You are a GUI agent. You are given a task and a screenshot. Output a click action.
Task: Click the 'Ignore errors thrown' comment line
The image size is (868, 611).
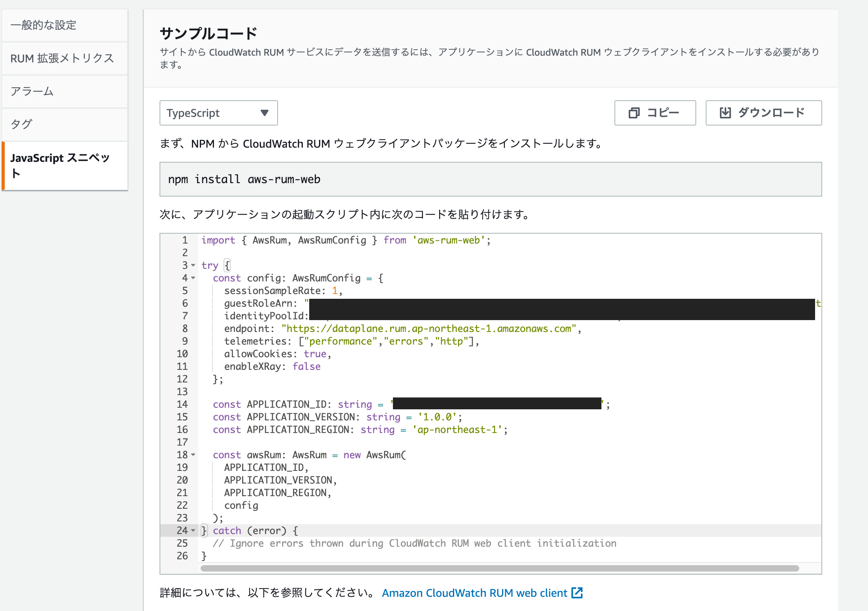pos(415,543)
